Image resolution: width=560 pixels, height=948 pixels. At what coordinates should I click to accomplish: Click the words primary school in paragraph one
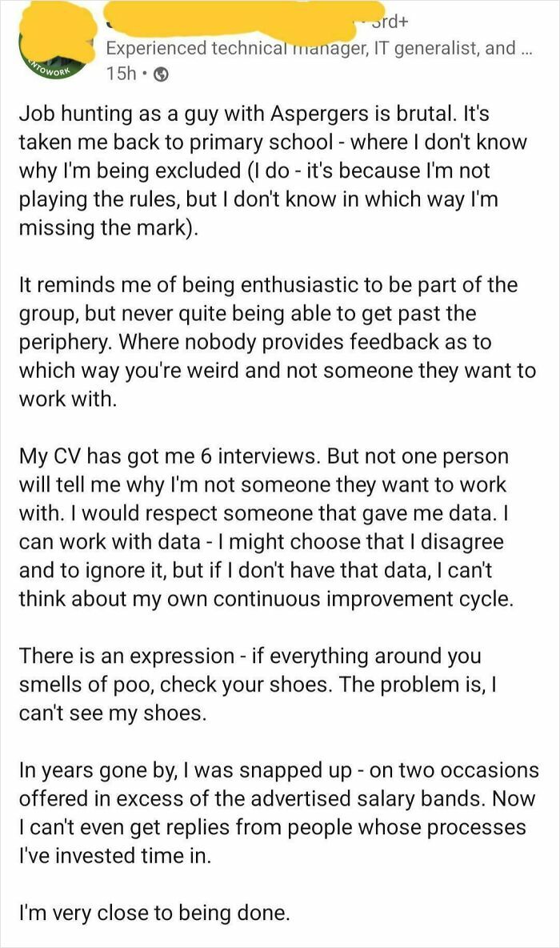[253, 144]
